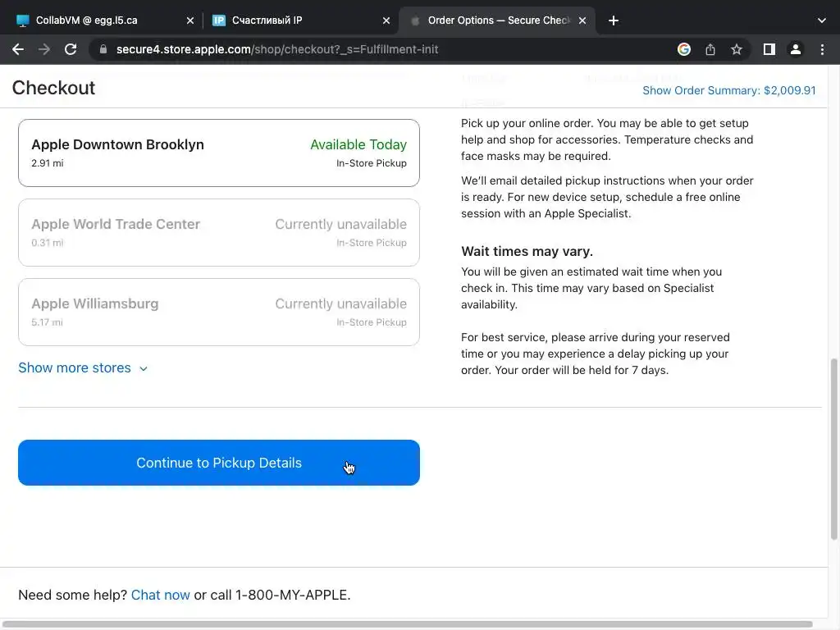The width and height of the screenshot is (840, 630).
Task: Select the Apple Williamsburg store
Action: 218,312
